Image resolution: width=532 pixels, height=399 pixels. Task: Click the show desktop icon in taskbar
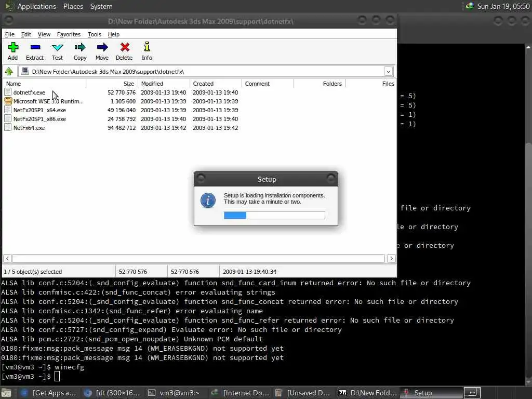6,393
